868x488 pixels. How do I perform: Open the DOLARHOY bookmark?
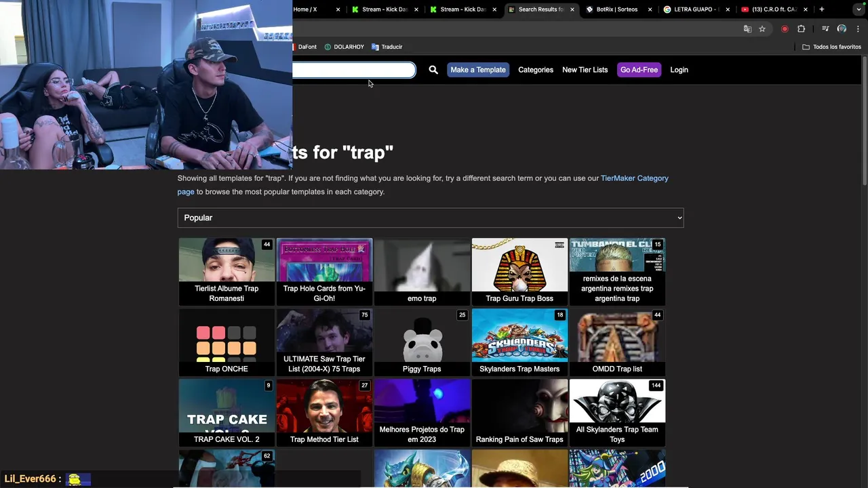point(344,47)
